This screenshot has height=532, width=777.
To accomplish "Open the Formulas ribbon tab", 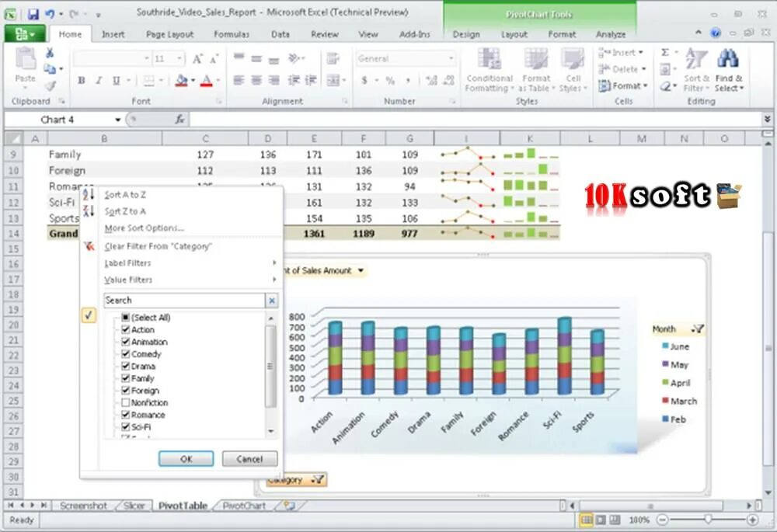I will (232, 34).
